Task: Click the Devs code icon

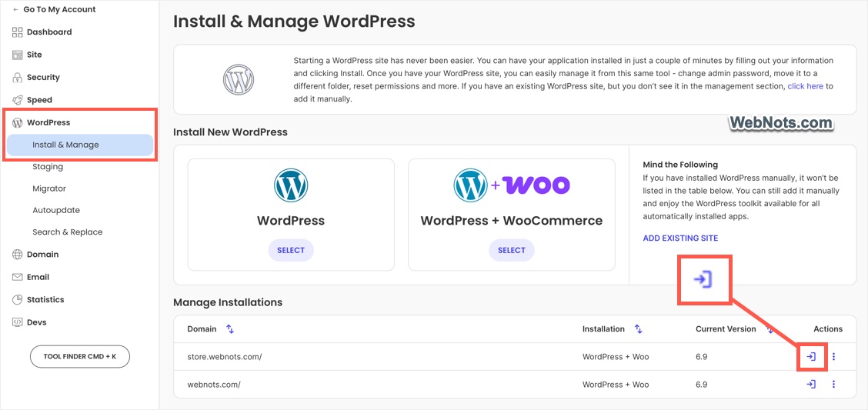Action: [x=17, y=322]
